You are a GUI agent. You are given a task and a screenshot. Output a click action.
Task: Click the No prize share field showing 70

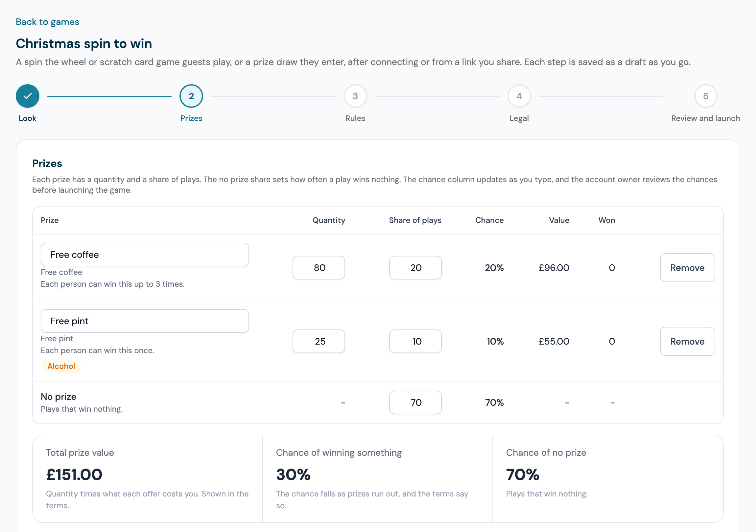[415, 402]
